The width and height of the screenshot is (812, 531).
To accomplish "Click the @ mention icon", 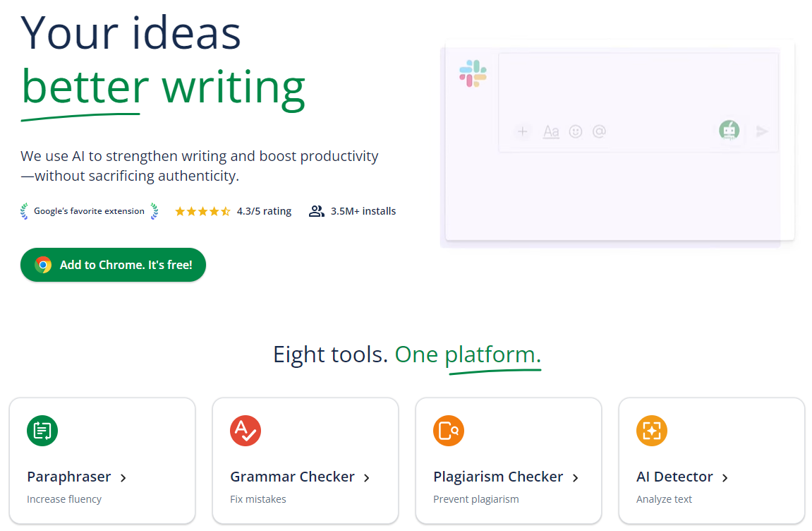I will click(x=599, y=131).
